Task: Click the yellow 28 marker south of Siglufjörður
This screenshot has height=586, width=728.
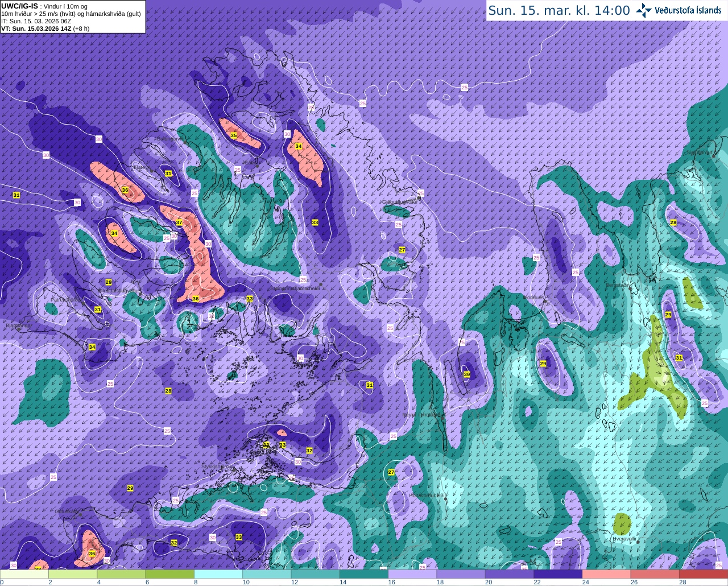Action: 673,222
